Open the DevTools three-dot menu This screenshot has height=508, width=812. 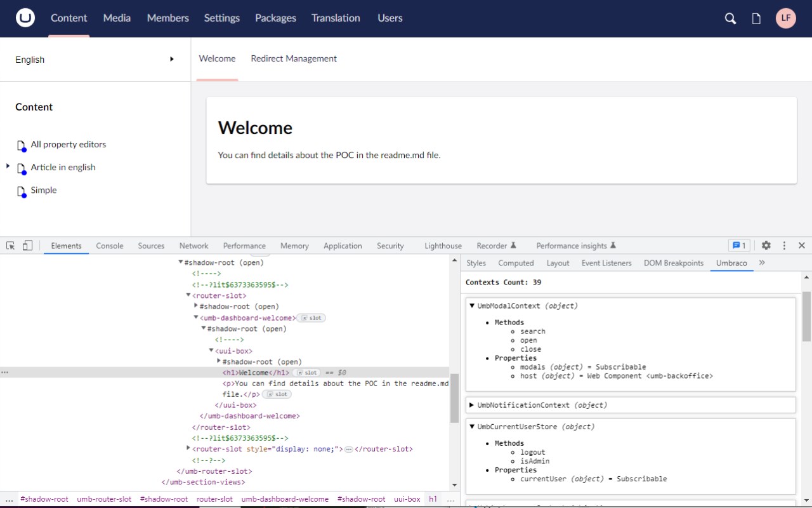(784, 245)
